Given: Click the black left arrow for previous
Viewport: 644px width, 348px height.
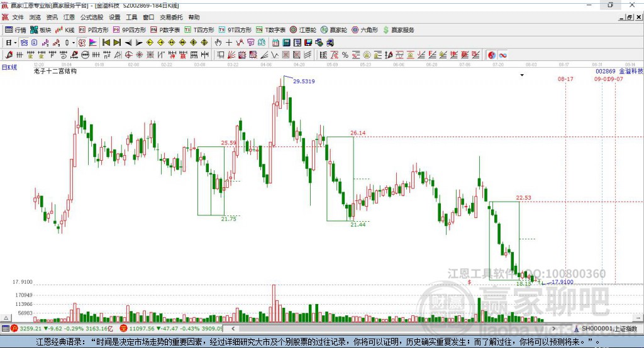Looking at the screenshot, I should click(128, 43).
